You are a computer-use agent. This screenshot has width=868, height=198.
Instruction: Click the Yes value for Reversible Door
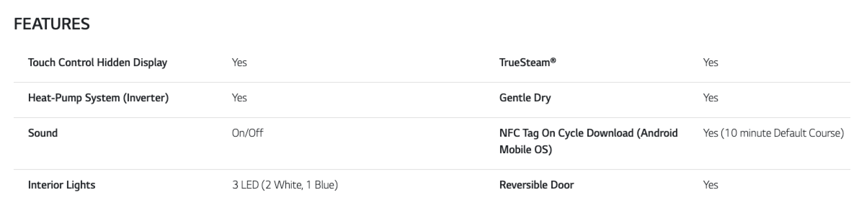point(710,185)
